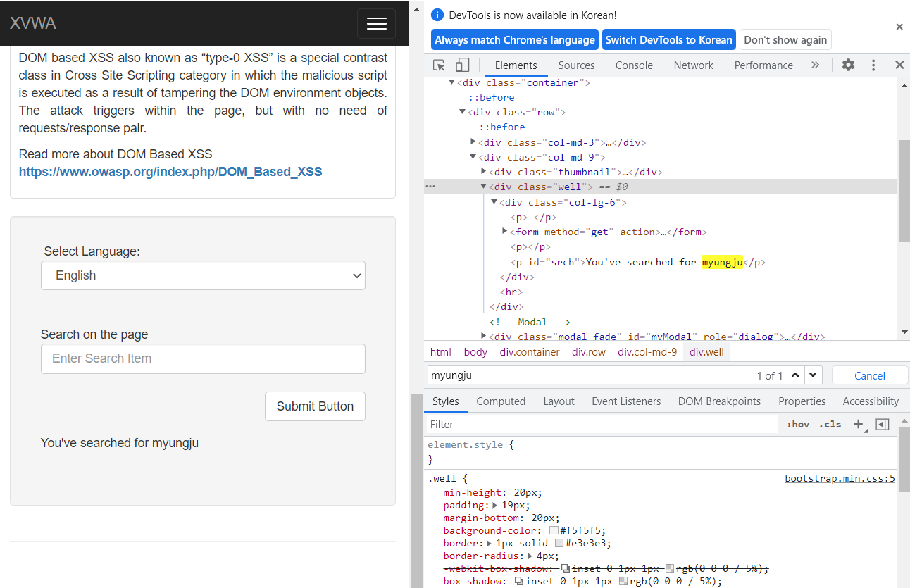Close the DevTools panel
This screenshot has width=910, height=588.
[x=899, y=65]
